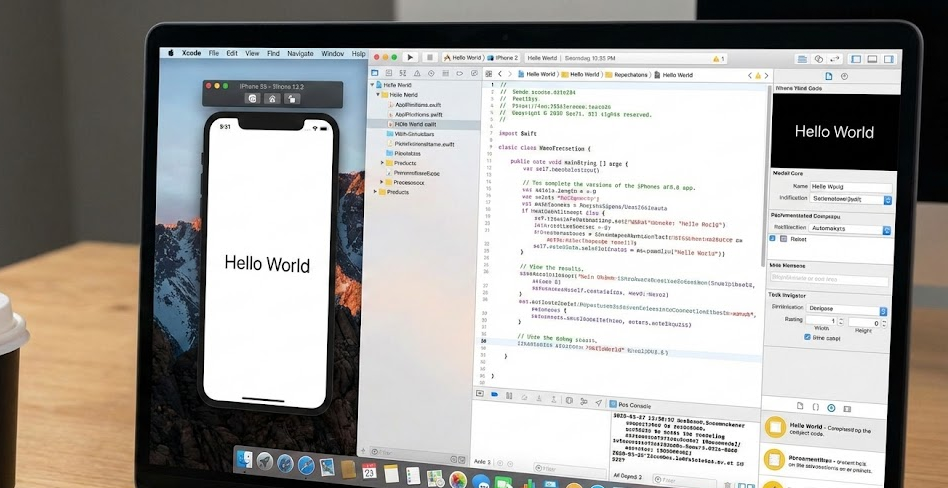Open the Edit menu
The height and width of the screenshot is (488, 948).
click(232, 53)
